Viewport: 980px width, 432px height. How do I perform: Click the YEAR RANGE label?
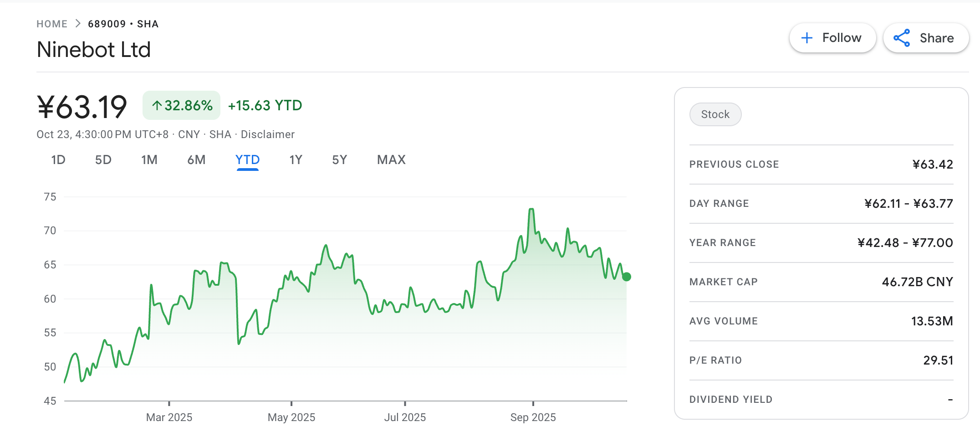[x=723, y=243]
